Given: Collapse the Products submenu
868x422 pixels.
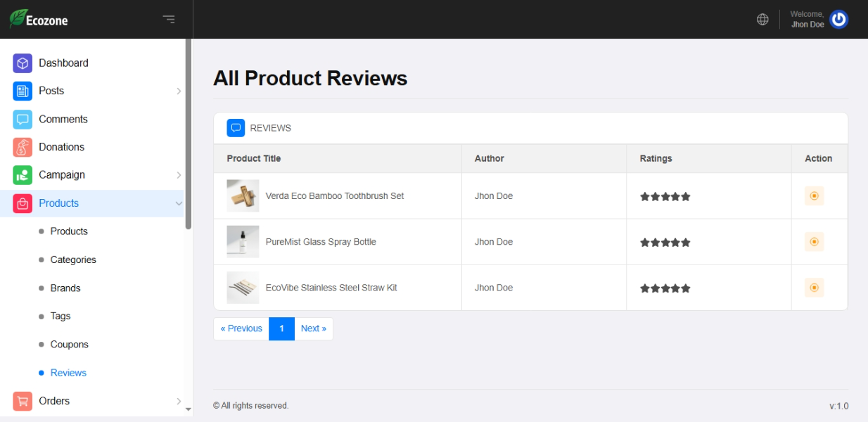Looking at the screenshot, I should [179, 203].
